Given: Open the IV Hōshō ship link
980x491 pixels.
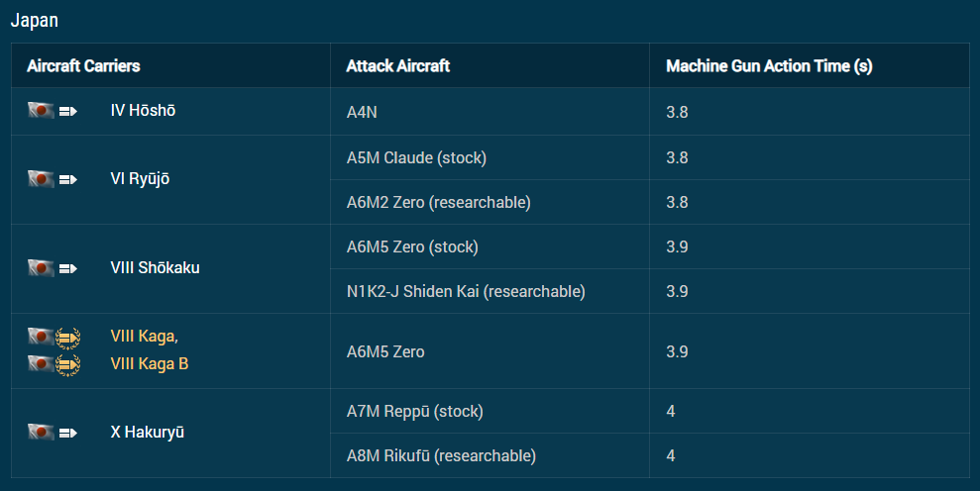Looking at the screenshot, I should pyautogui.click(x=143, y=111).
